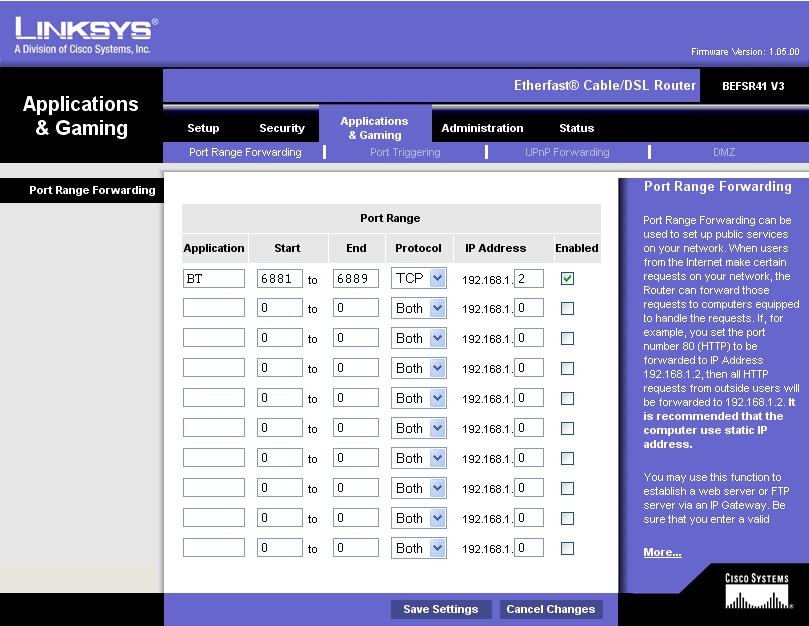Image resolution: width=809 pixels, height=626 pixels.
Task: Tick Enabled checkbox in fourth row
Action: pyautogui.click(x=567, y=368)
